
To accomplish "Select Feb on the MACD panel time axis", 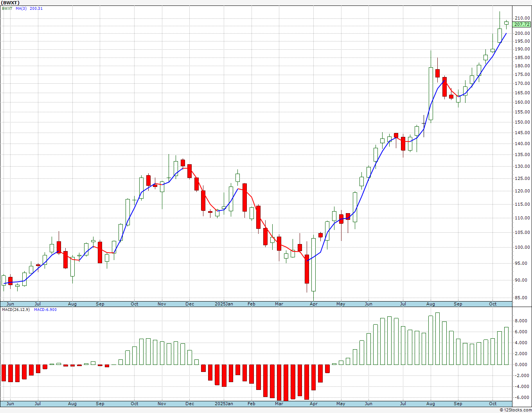I will 251,404.
